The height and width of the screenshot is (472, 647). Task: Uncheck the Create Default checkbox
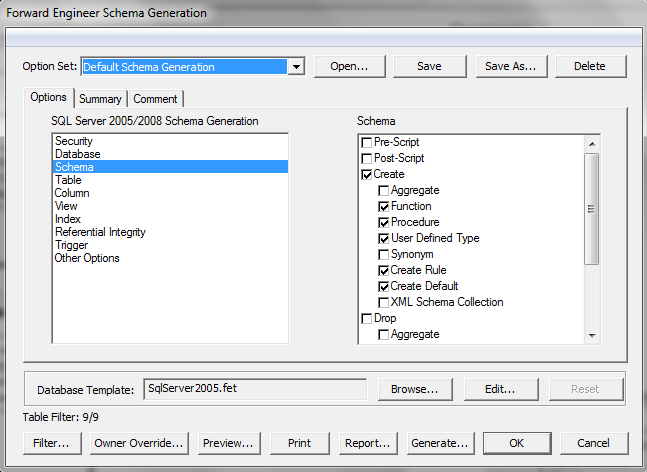tap(383, 286)
